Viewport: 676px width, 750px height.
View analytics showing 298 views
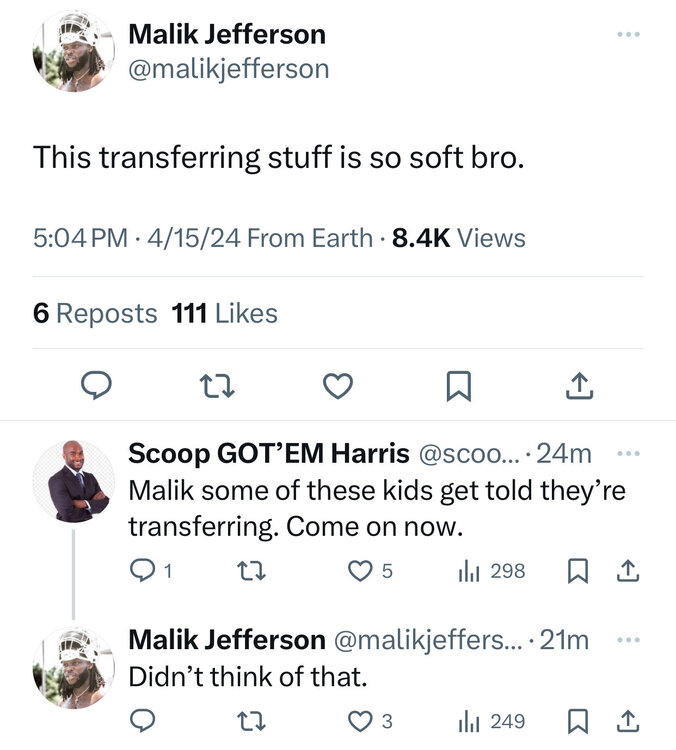[x=492, y=571]
